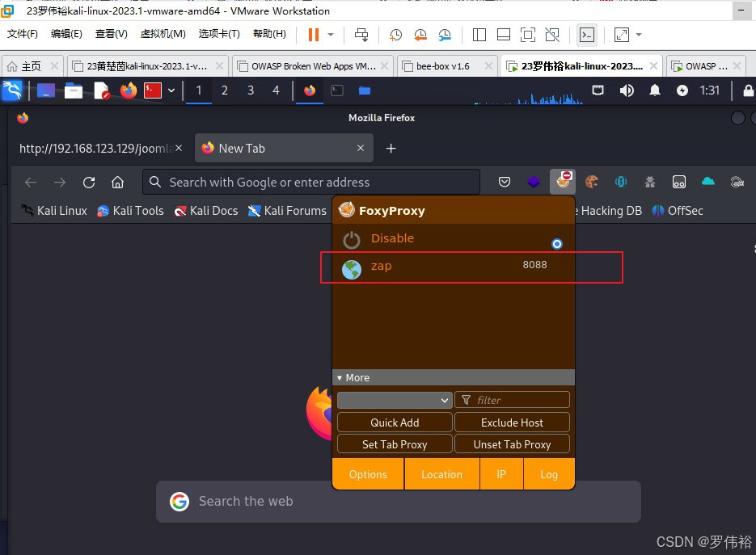
Task: Click the FoxyProxy filter field
Action: click(512, 400)
